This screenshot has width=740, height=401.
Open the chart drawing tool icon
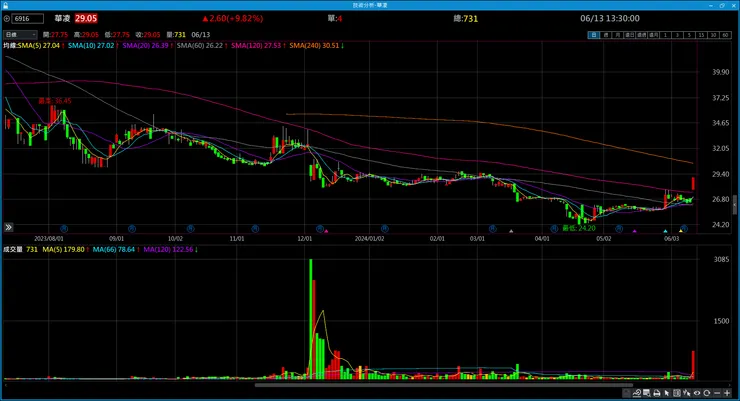click(637, 393)
